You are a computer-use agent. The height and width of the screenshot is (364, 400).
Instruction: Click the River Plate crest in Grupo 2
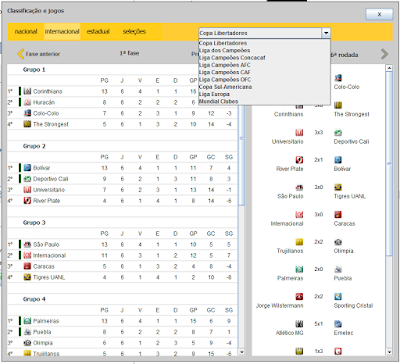[27, 201]
